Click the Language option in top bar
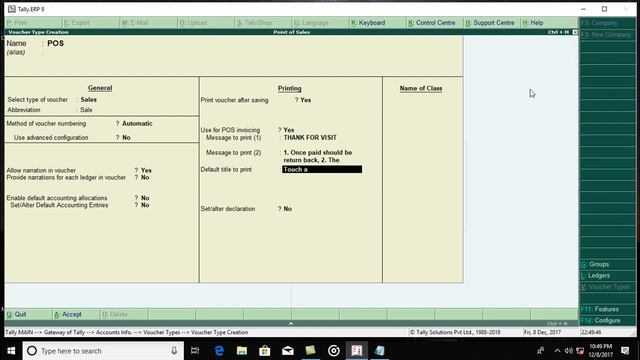Viewport: 640px width, 360px height. 311,23
